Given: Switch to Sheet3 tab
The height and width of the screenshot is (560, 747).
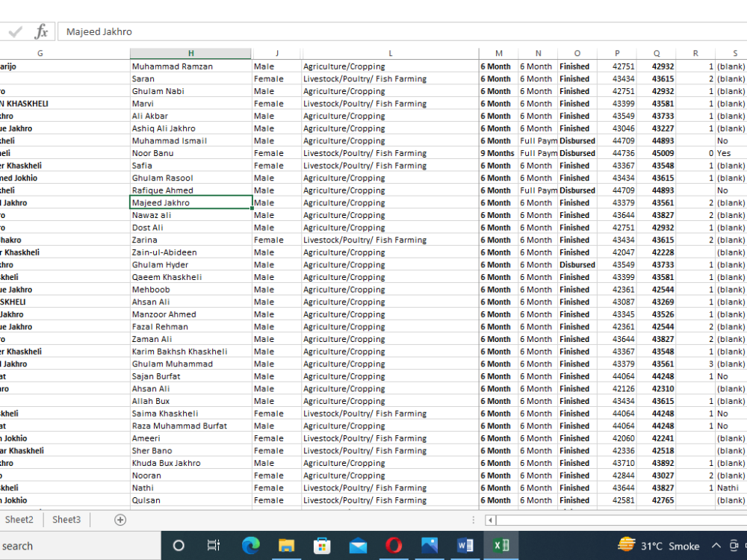Looking at the screenshot, I should (66, 520).
